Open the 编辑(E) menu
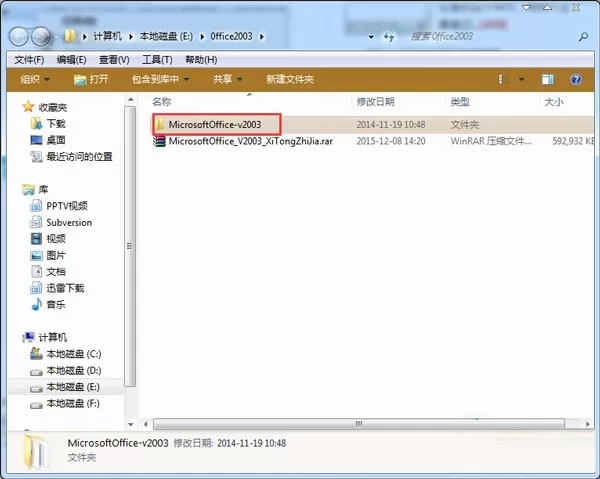 point(71,60)
